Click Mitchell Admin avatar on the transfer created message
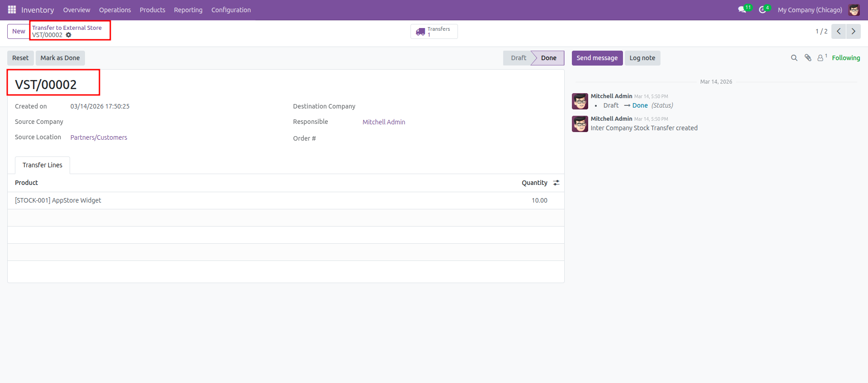The width and height of the screenshot is (868, 383). point(580,124)
